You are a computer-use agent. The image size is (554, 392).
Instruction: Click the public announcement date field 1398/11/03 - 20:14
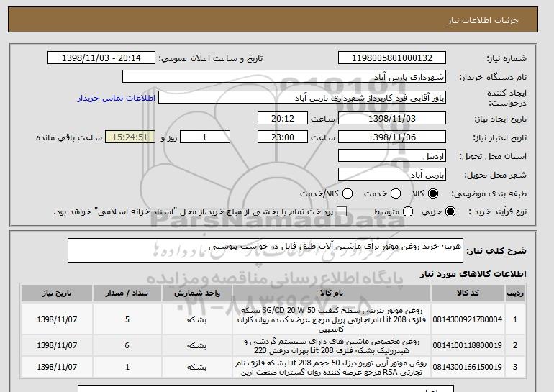point(101,58)
